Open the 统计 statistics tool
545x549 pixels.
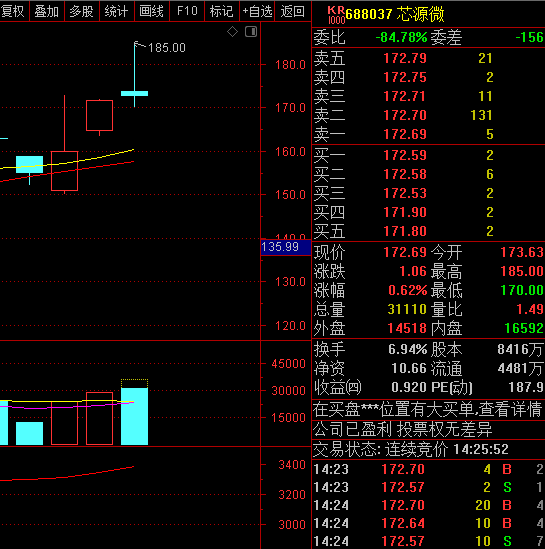coord(117,11)
